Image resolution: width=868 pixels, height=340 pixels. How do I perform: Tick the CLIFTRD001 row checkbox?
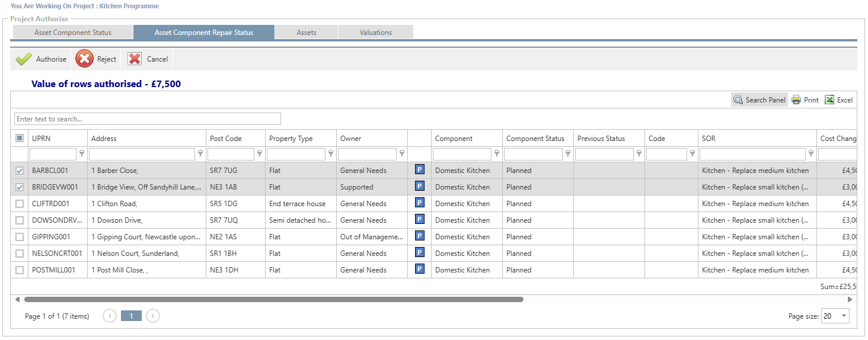(20, 204)
